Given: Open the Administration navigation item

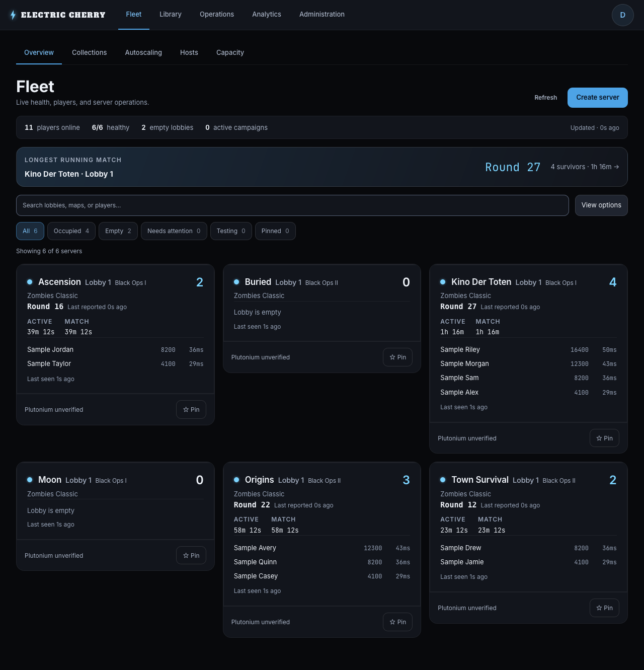Looking at the screenshot, I should (322, 15).
